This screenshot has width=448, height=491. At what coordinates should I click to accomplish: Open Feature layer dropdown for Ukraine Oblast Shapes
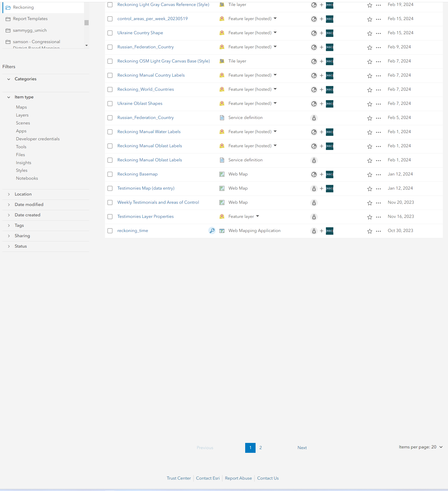point(275,104)
